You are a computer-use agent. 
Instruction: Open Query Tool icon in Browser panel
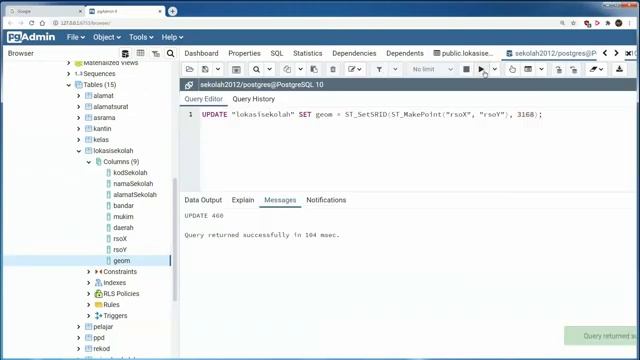click(x=125, y=53)
